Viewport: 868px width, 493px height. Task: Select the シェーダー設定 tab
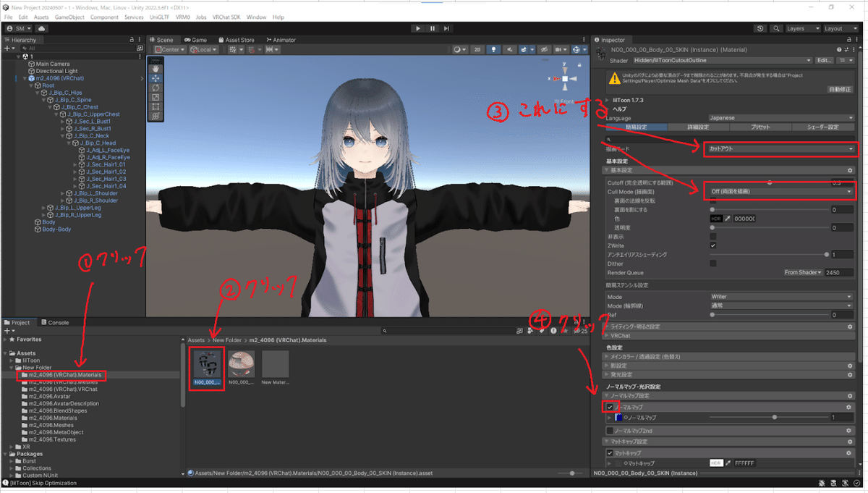click(824, 127)
